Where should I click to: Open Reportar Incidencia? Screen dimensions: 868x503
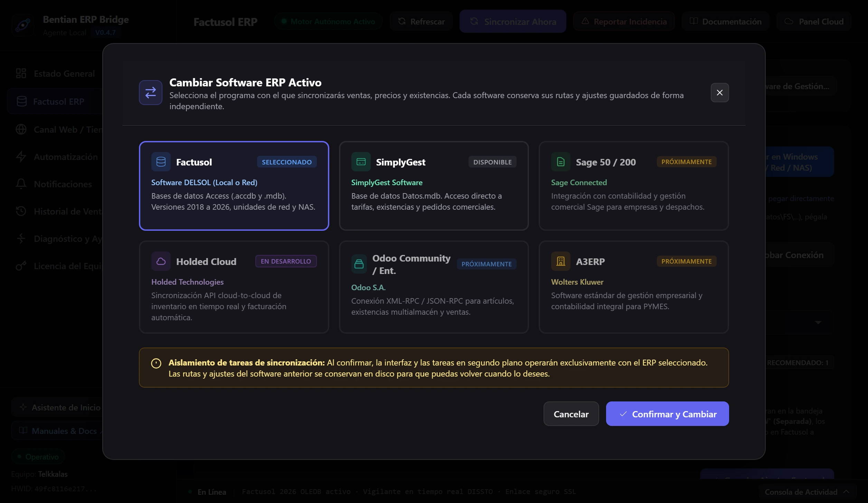[624, 21]
